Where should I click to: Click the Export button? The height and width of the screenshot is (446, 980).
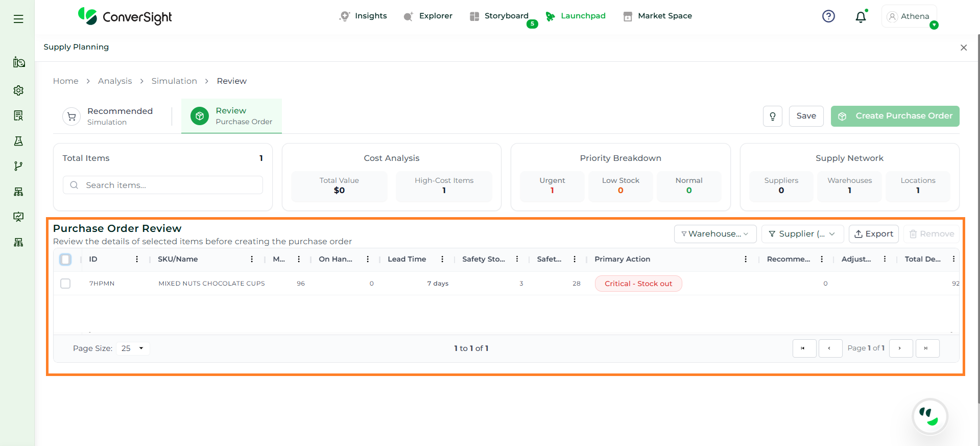(873, 234)
